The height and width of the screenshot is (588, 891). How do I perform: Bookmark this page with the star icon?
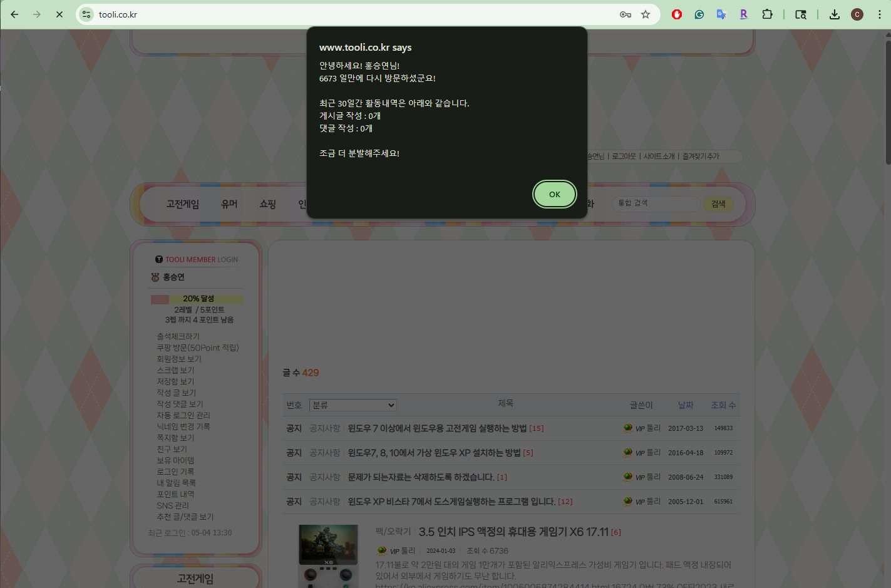pyautogui.click(x=646, y=14)
